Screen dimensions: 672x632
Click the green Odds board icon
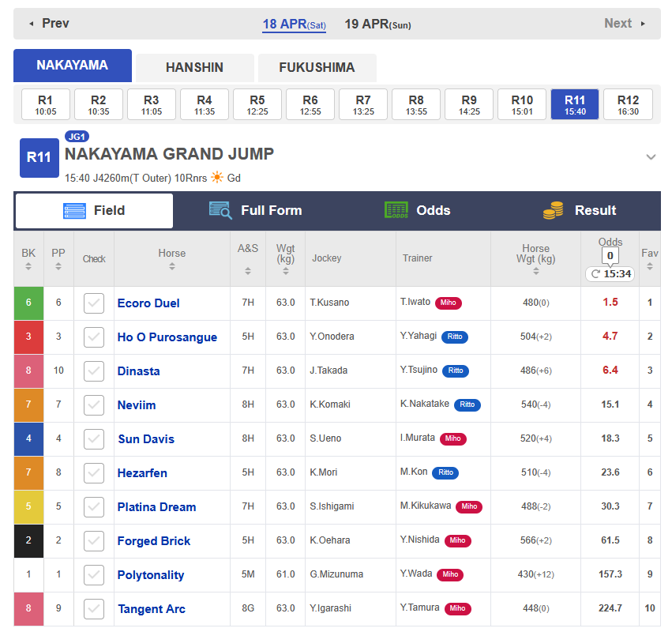coord(396,210)
